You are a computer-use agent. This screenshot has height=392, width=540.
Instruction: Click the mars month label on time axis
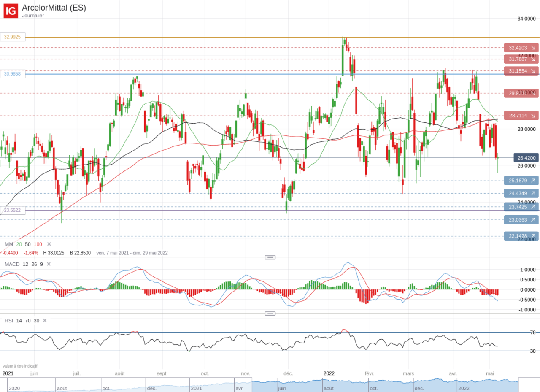[408, 373]
